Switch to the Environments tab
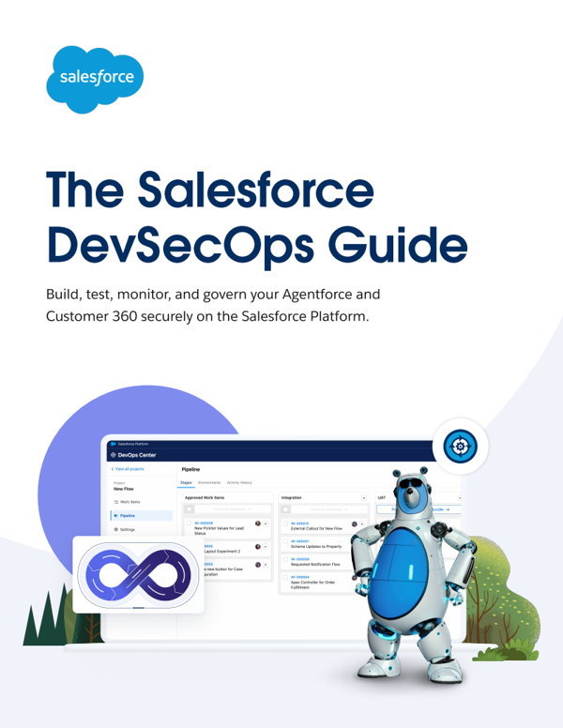The width and height of the screenshot is (563, 728). point(209,482)
